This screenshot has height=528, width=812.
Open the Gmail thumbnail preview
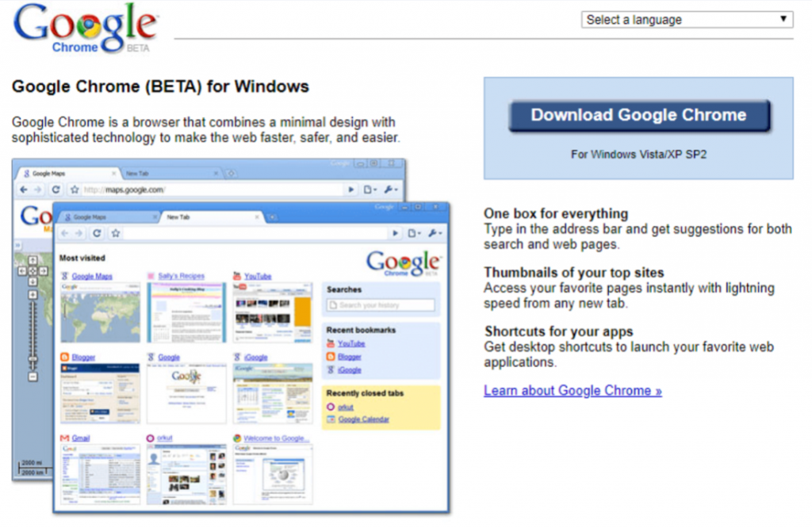[100, 474]
